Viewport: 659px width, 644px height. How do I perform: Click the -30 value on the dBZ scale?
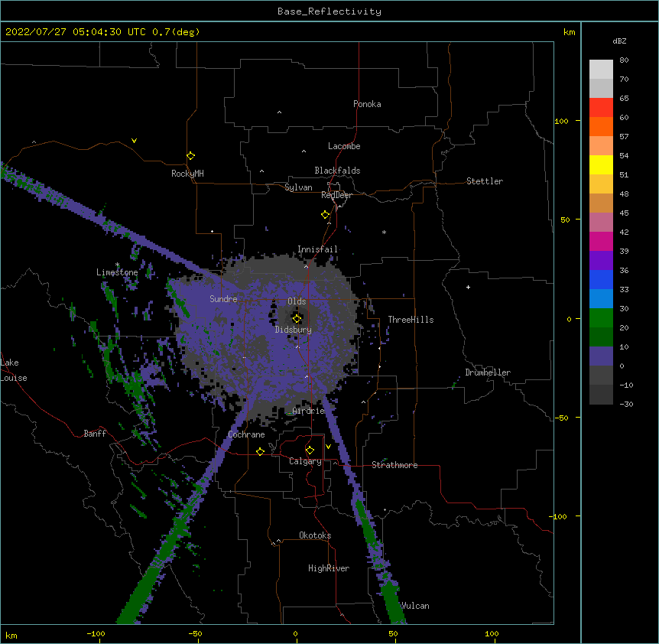point(626,404)
